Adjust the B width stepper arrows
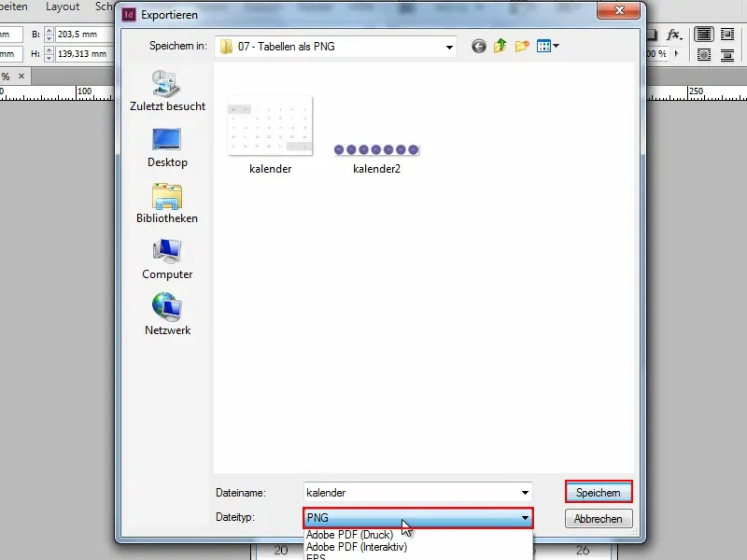The width and height of the screenshot is (747, 560). [x=49, y=35]
